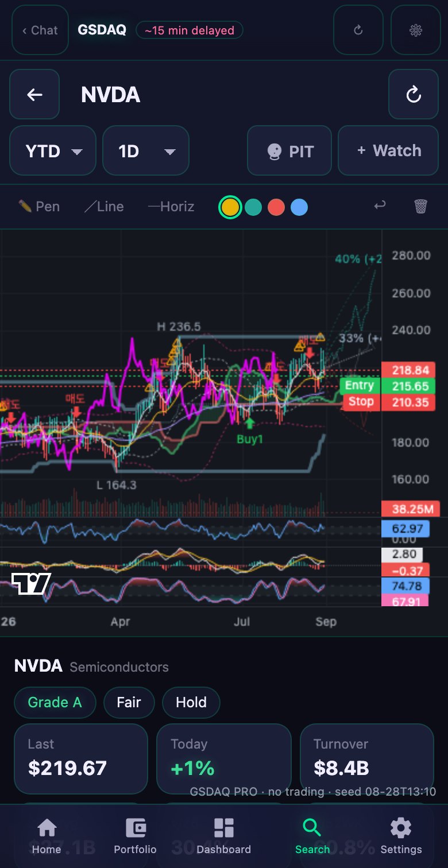Click the 218.84 red price tag

coord(408,370)
